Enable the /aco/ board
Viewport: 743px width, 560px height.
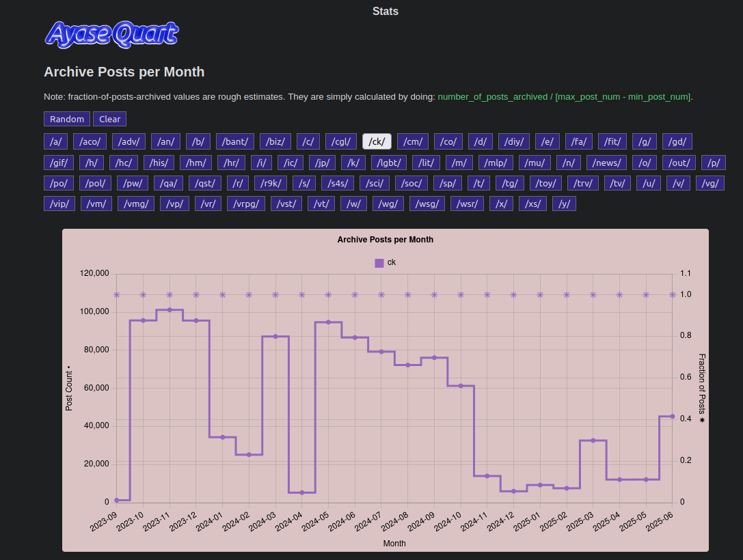click(90, 141)
